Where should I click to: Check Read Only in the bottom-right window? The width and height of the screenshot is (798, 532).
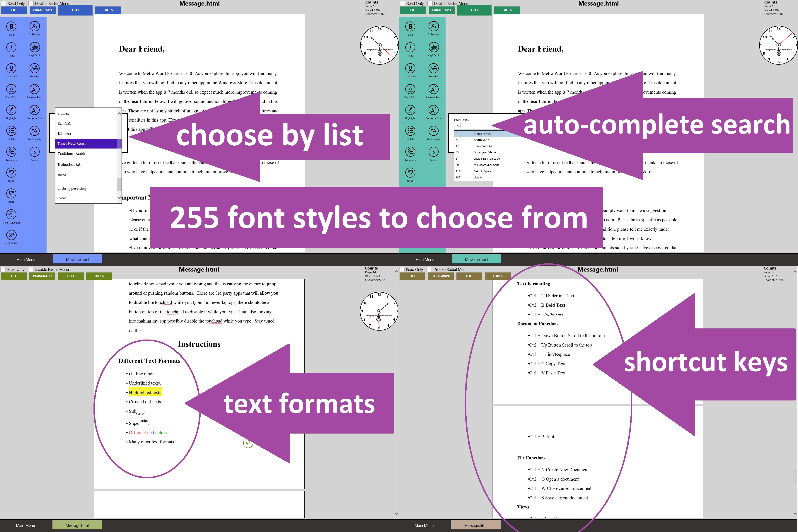coord(402,269)
